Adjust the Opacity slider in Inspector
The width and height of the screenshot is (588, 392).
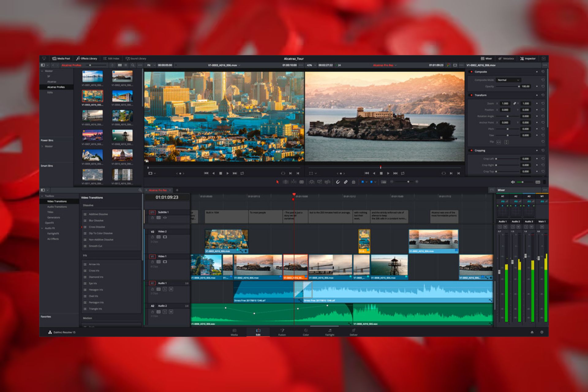pos(508,86)
